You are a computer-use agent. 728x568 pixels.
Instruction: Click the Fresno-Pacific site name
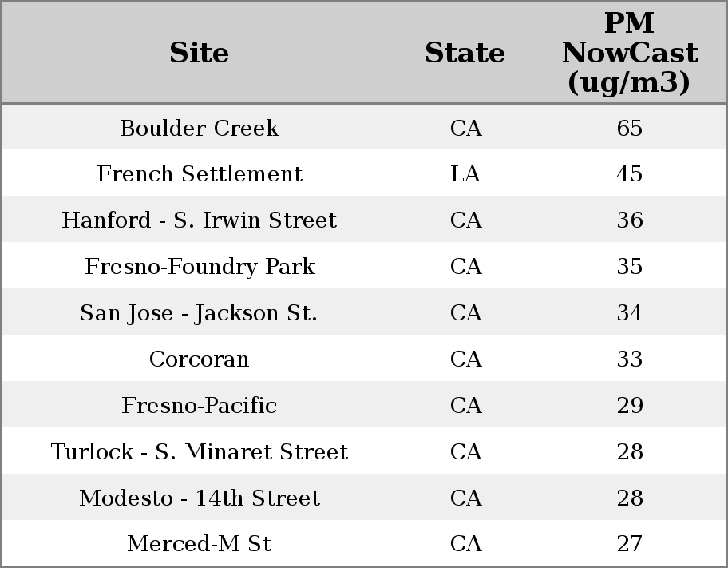coord(199,406)
